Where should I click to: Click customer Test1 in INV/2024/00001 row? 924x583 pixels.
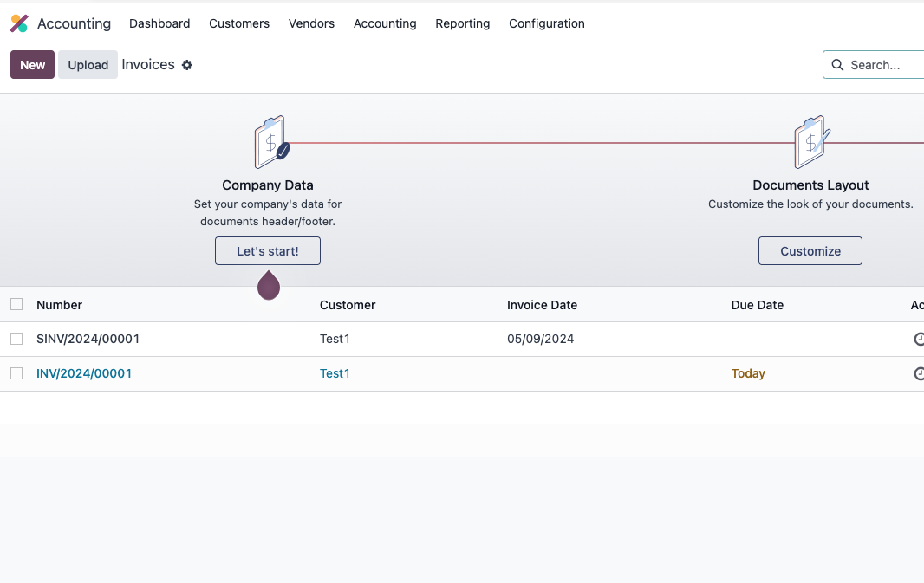pos(335,373)
